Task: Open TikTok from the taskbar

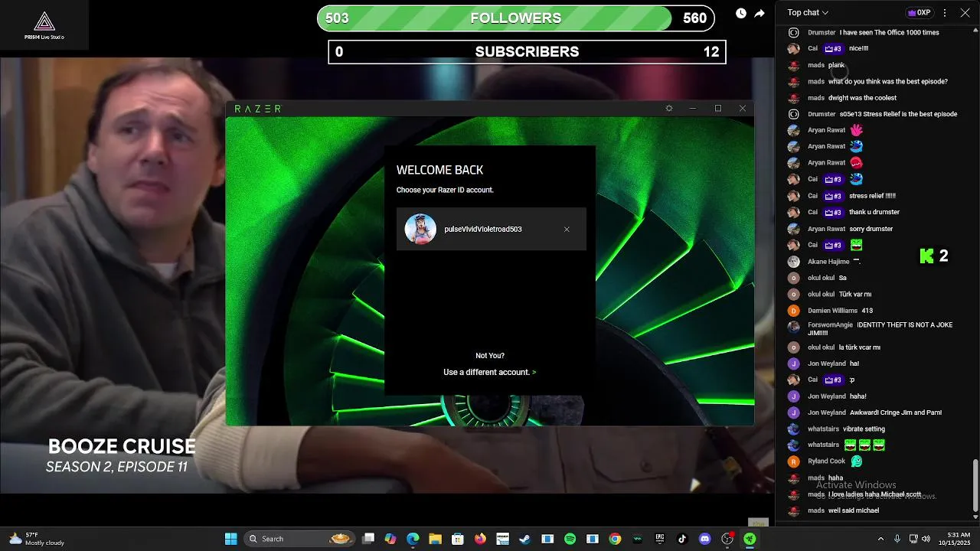Action: [x=682, y=539]
